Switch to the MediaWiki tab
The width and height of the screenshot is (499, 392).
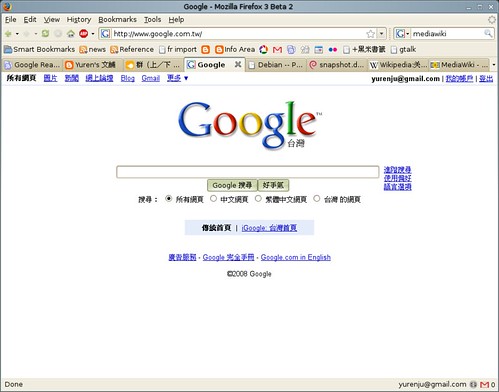(x=459, y=65)
